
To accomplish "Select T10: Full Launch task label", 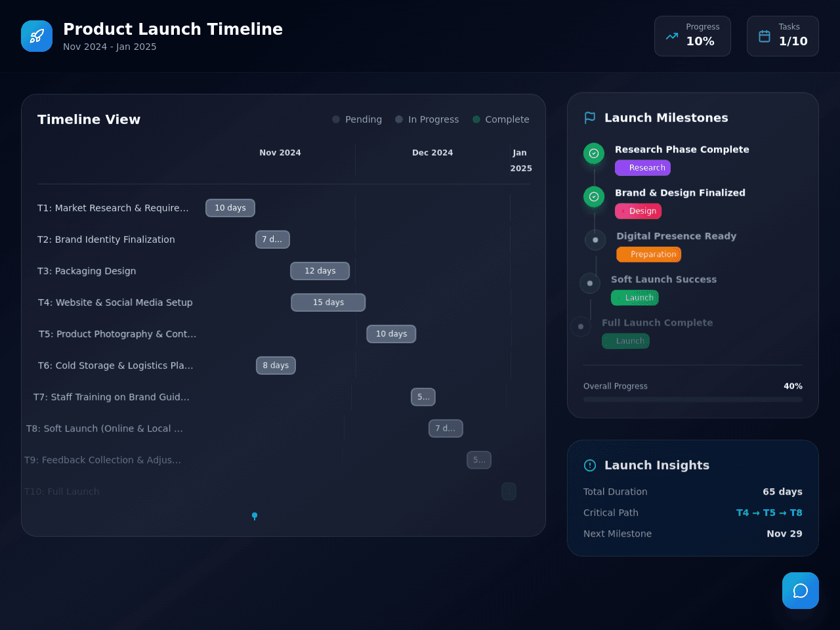I will click(62, 492).
